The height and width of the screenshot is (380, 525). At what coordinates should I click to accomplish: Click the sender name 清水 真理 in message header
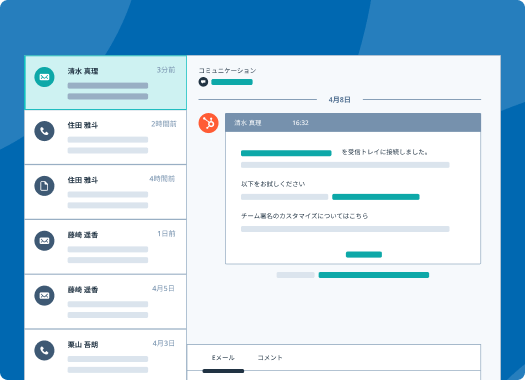coord(248,123)
